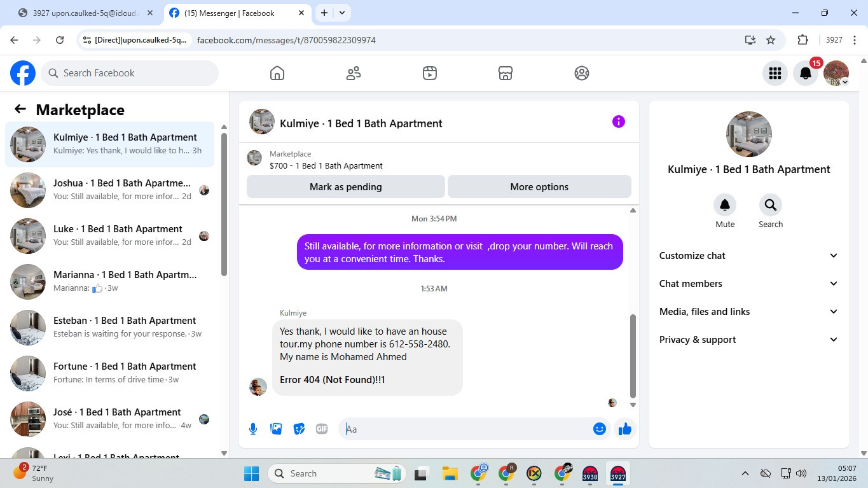
Task: Click the Facebook logo
Action: (x=23, y=73)
